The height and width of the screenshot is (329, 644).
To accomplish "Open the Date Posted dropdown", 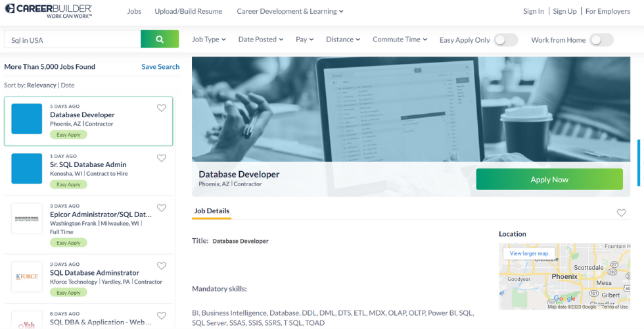I will point(261,39).
